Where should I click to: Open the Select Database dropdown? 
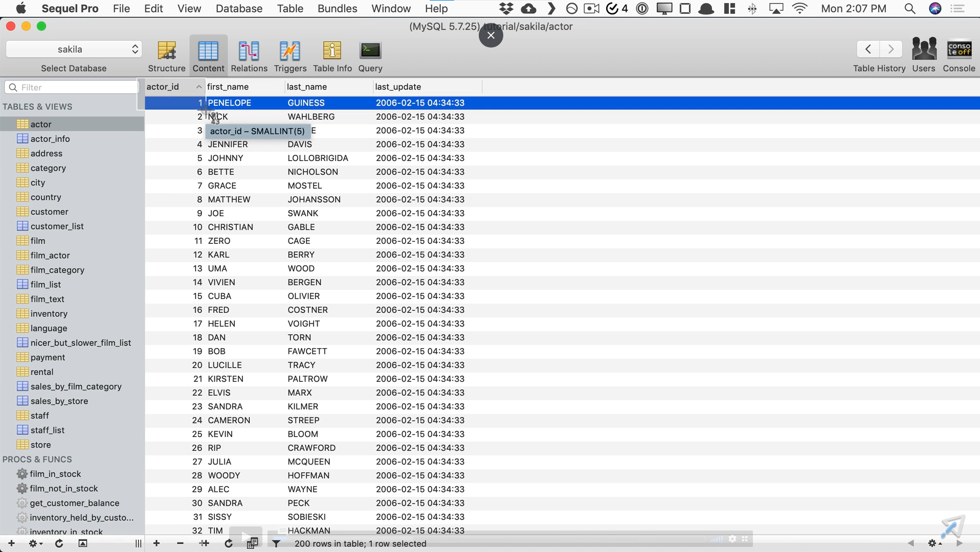coord(74,49)
